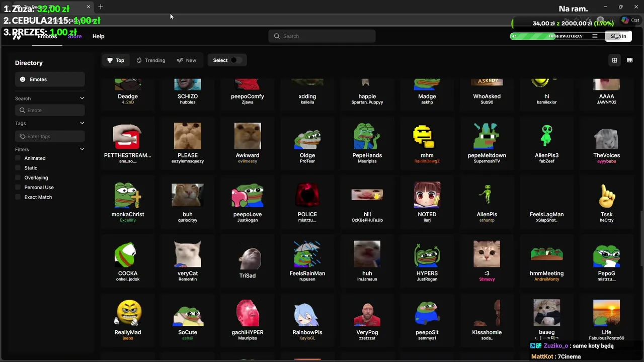
Task: Select the COCKA green emote
Action: point(125,254)
